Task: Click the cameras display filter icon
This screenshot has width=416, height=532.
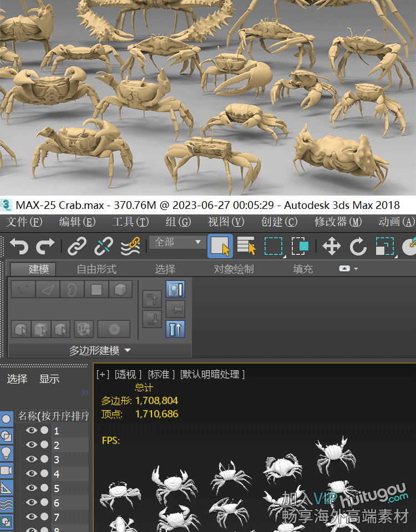Action: (x=7, y=470)
